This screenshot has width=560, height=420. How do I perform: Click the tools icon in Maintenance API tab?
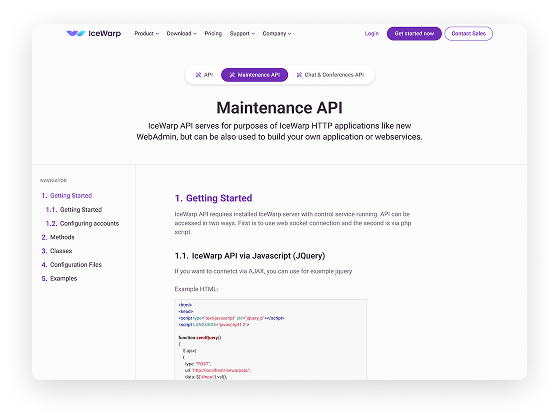[x=232, y=75]
